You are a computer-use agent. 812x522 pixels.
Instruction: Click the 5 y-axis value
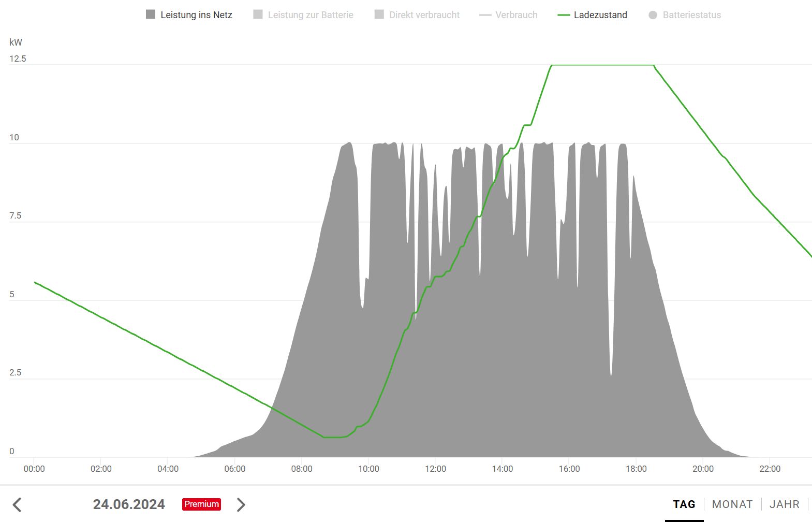(12, 295)
